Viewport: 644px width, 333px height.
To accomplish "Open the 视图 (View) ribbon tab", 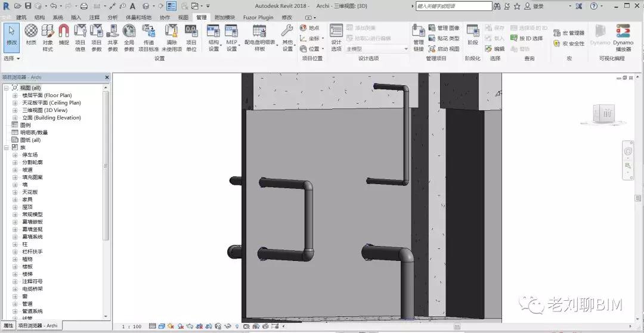I will [x=183, y=18].
